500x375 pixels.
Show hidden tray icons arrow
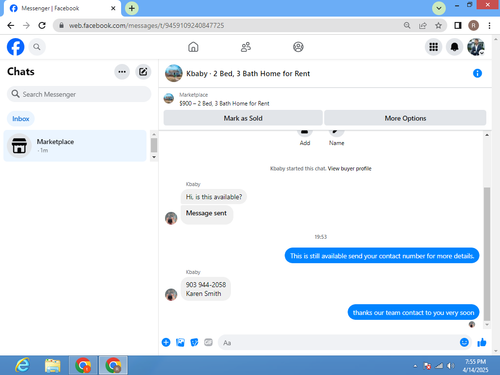click(415, 366)
